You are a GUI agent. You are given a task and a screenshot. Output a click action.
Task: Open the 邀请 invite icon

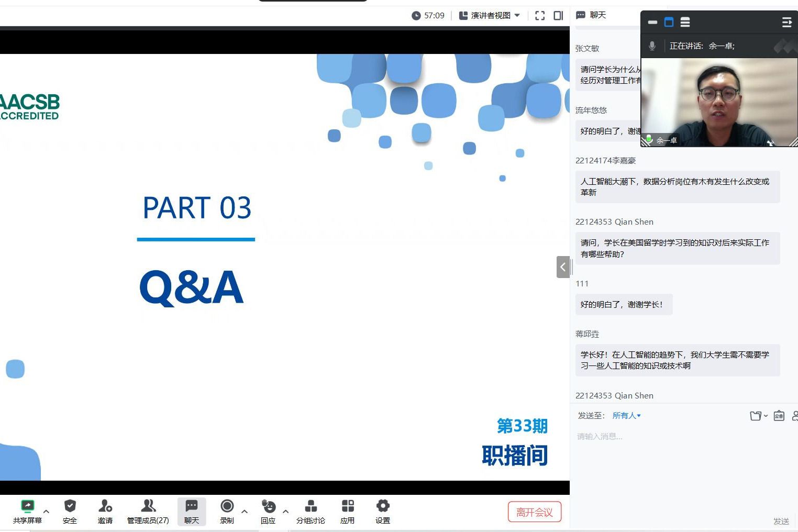pyautogui.click(x=105, y=511)
